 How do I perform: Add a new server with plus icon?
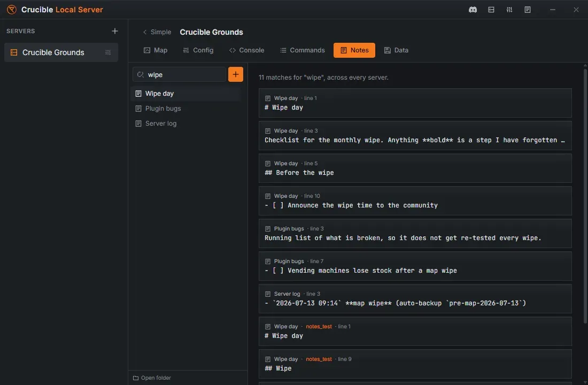tap(115, 31)
